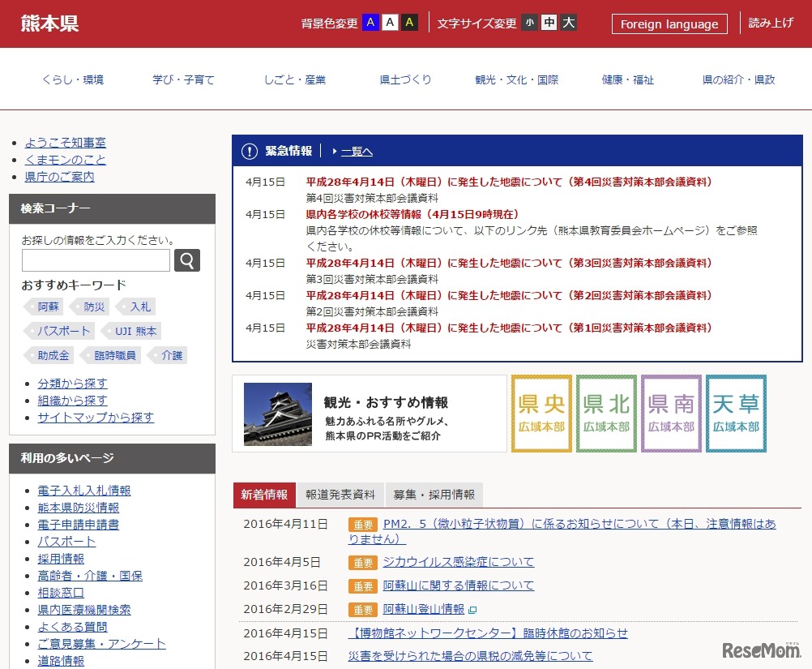
Task: Open the 県央 広域本部 tile
Action: coord(541,414)
